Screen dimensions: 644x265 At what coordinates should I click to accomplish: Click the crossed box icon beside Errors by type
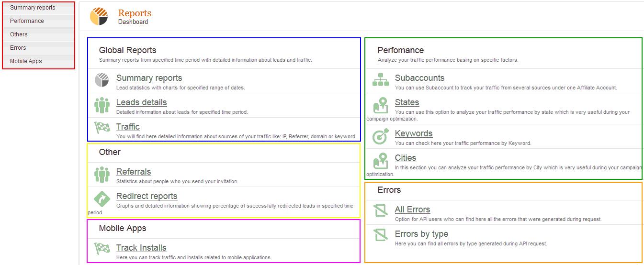pyautogui.click(x=381, y=235)
